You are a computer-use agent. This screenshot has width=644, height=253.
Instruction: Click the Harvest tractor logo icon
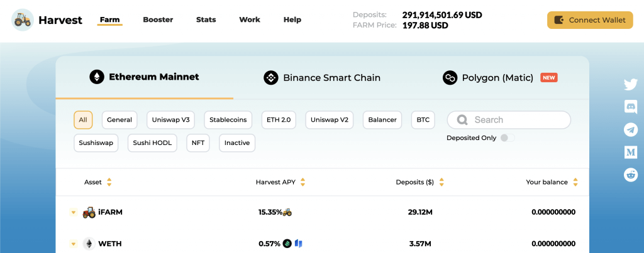[23, 19]
